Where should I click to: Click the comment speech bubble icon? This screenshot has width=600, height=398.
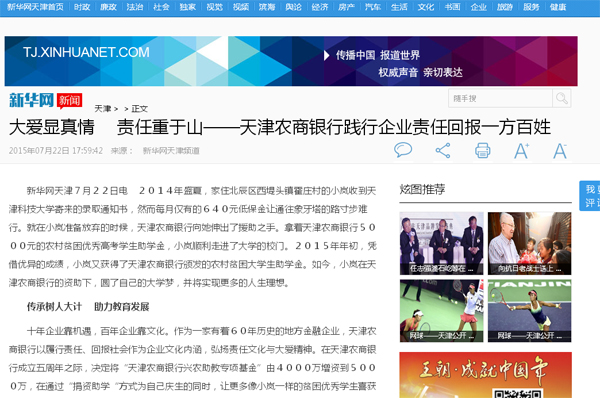click(403, 150)
